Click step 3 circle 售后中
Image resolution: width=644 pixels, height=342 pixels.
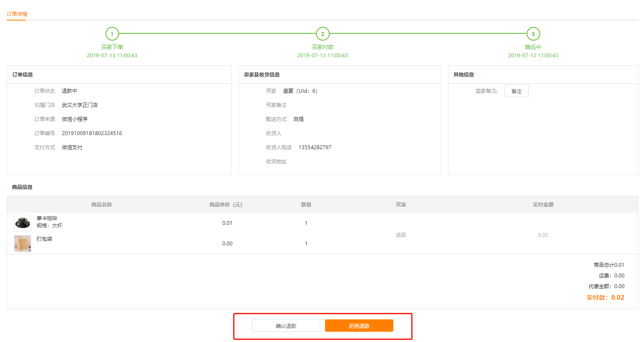coord(533,34)
